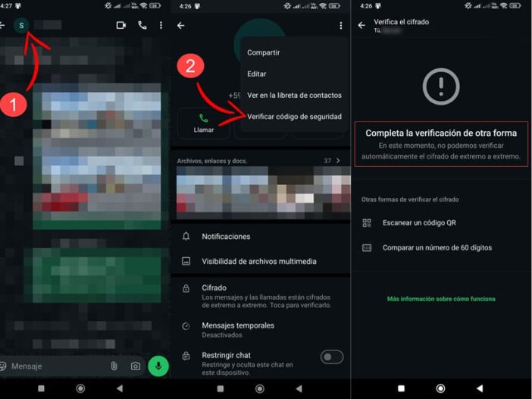Image resolution: width=532 pixels, height=399 pixels.
Task: Tap contact avatar with letter S
Action: [x=21, y=25]
